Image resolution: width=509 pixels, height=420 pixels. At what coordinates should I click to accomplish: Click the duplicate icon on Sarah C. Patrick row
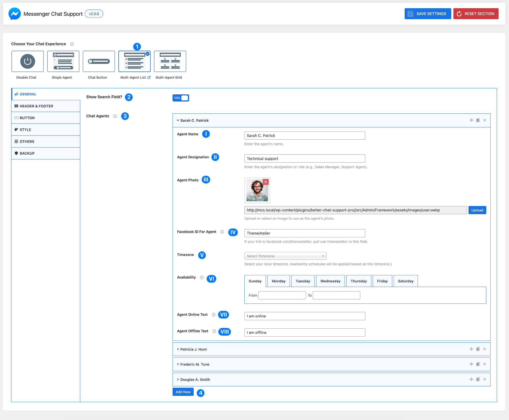(478, 120)
